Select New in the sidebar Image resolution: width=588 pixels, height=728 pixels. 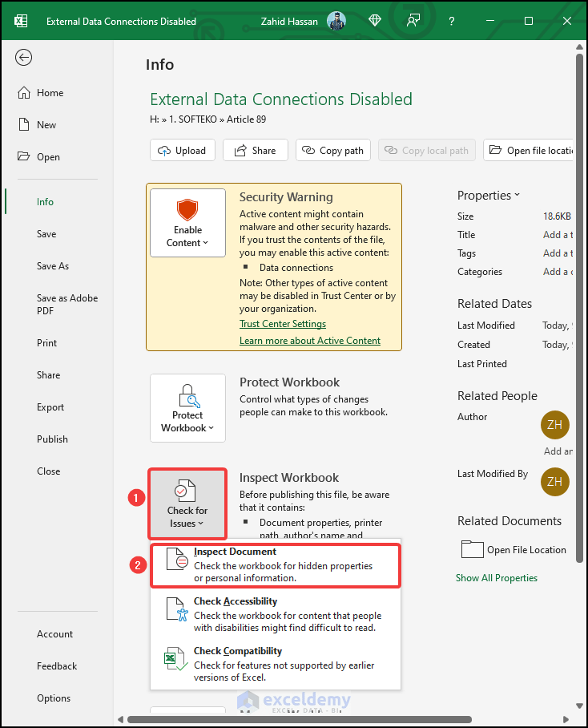coord(37,125)
